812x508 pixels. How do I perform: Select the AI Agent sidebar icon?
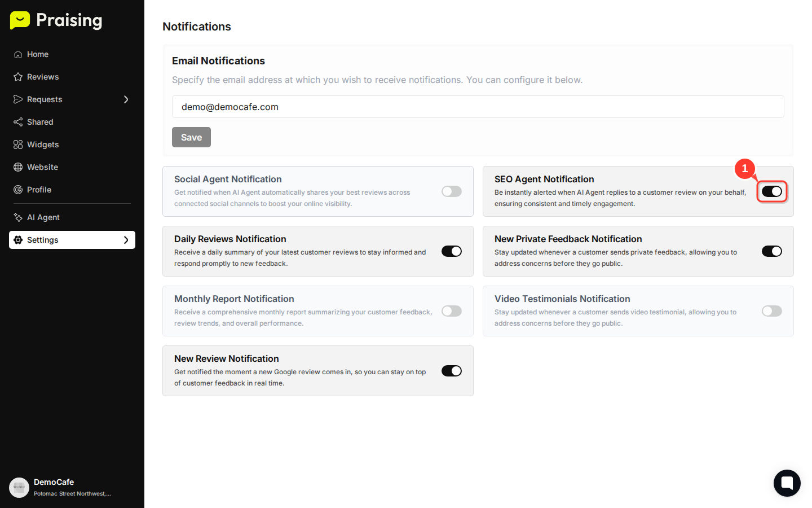pyautogui.click(x=17, y=217)
